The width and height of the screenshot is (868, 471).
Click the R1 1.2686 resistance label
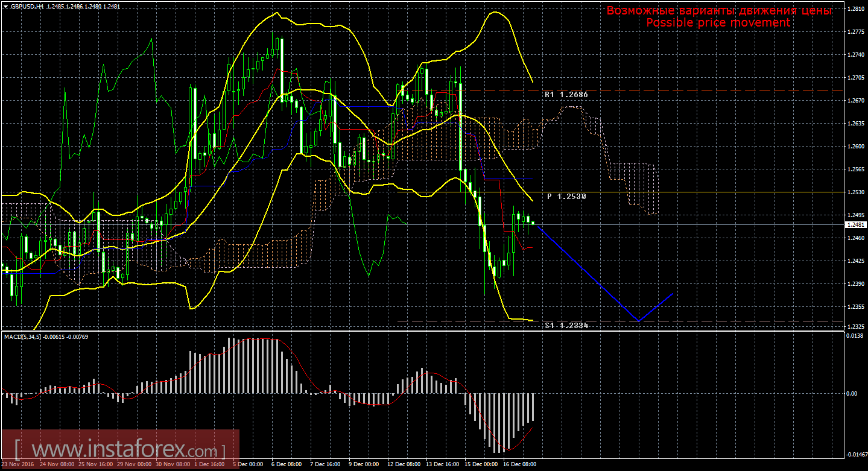coord(565,95)
